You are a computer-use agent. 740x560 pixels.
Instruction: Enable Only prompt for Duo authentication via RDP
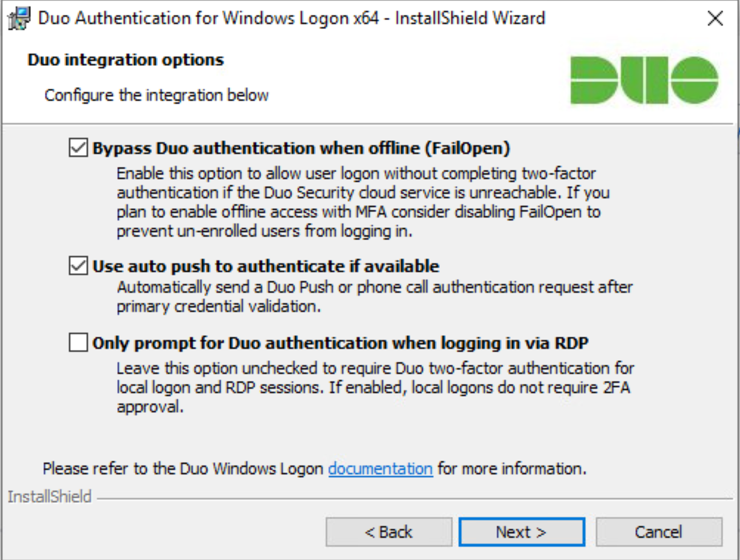[77, 343]
